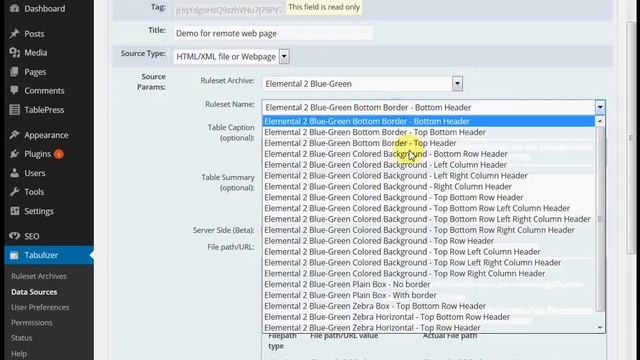This screenshot has height=360, width=640.
Task: Select Plain Box - No border option
Action: click(429, 284)
